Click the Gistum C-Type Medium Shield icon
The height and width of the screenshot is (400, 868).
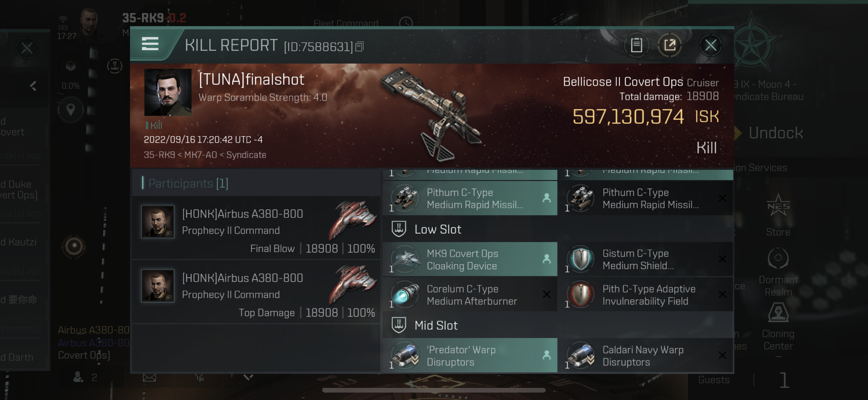[x=581, y=259]
